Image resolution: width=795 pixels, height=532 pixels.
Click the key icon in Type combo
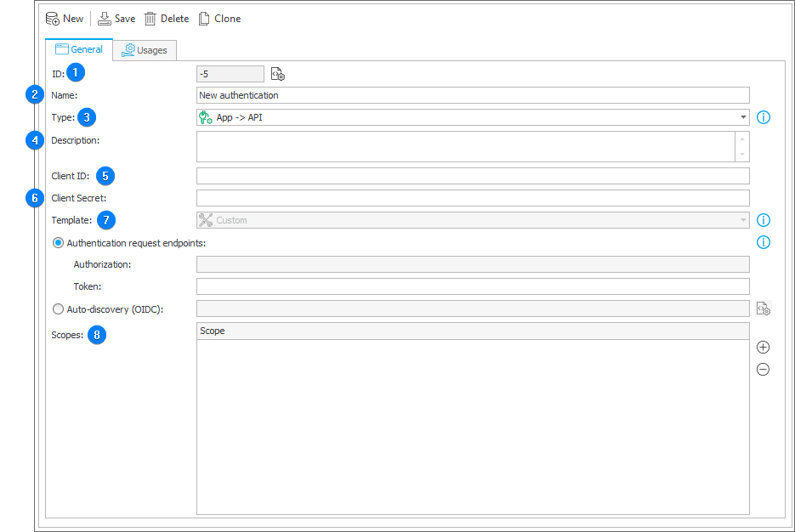pos(206,117)
